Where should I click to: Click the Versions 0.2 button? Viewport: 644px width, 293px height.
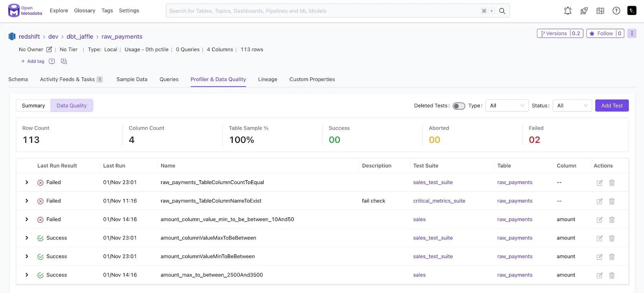560,33
